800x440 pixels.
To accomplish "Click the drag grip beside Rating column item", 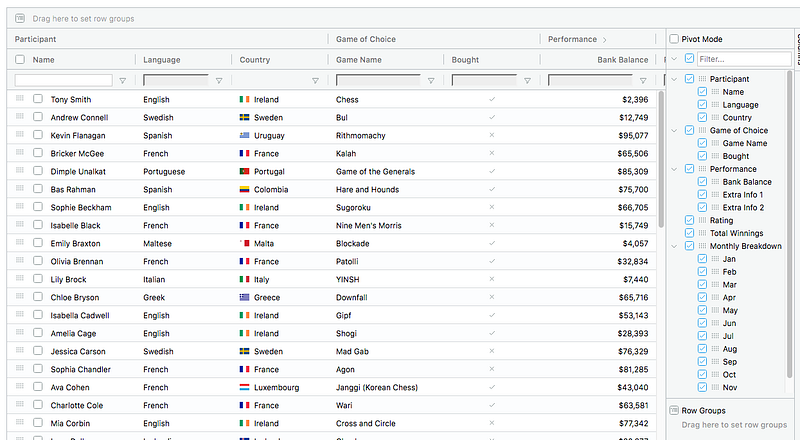I will coord(702,220).
